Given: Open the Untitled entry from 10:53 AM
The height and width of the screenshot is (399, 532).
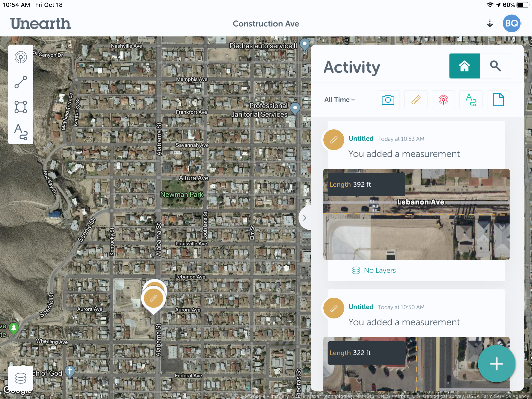Looking at the screenshot, I should coord(361,139).
